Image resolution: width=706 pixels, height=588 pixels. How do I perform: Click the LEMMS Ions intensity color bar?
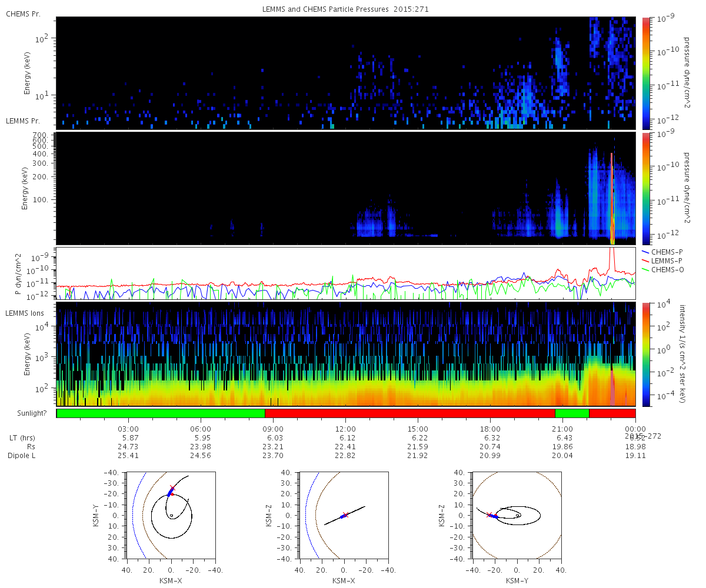(x=646, y=354)
